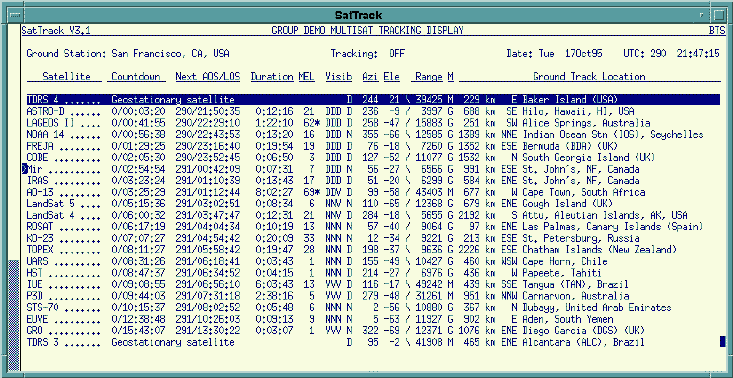Select the GRO satellite name
The width and height of the screenshot is (733, 378).
[x=36, y=331]
